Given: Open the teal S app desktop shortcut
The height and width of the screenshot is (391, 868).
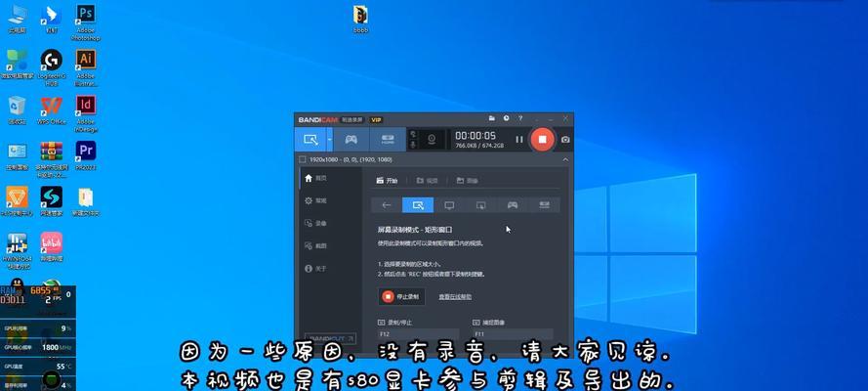Looking at the screenshot, I should (x=52, y=201).
